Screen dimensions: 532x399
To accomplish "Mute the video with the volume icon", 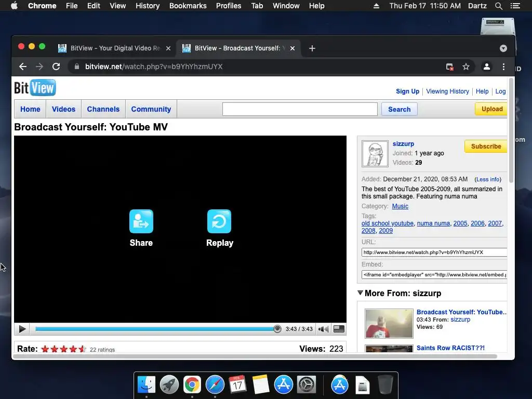I will click(x=323, y=329).
